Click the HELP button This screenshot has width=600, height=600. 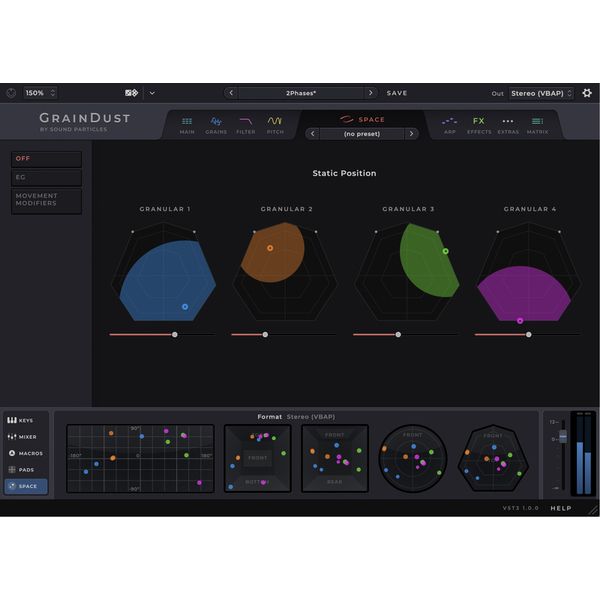[x=561, y=508]
